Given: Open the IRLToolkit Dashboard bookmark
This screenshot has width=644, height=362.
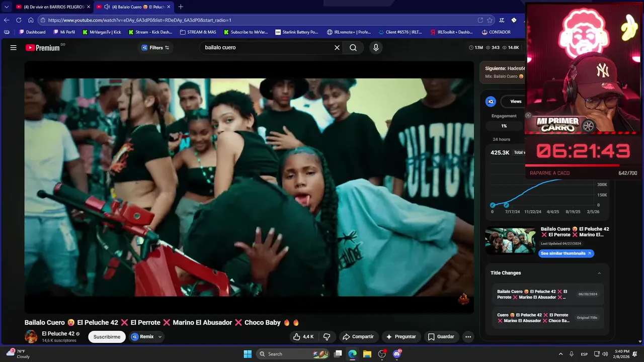Looking at the screenshot, I should 451,32.
